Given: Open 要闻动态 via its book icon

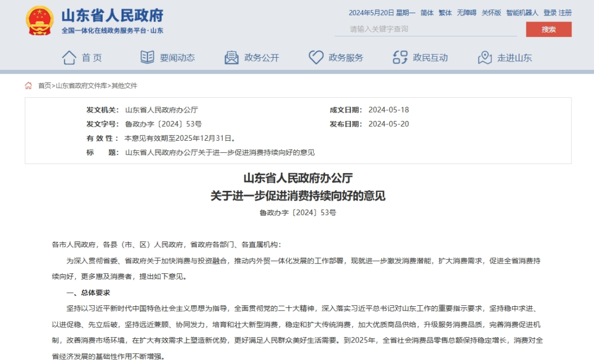Looking at the screenshot, I should 146,57.
